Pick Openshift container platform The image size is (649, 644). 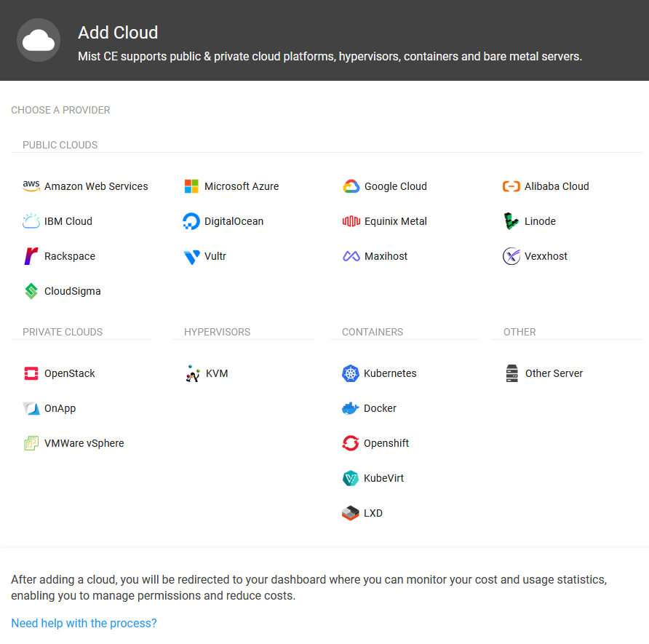pyautogui.click(x=386, y=443)
